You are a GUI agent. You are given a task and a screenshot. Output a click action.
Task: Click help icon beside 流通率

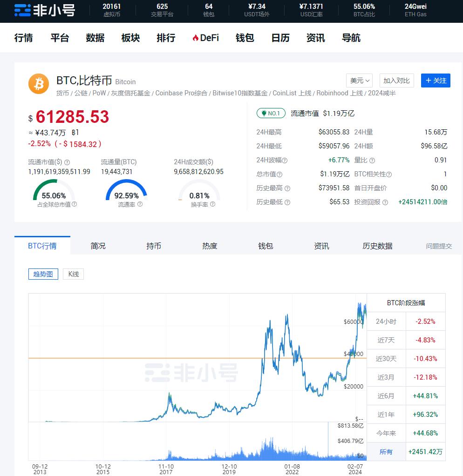click(140, 204)
